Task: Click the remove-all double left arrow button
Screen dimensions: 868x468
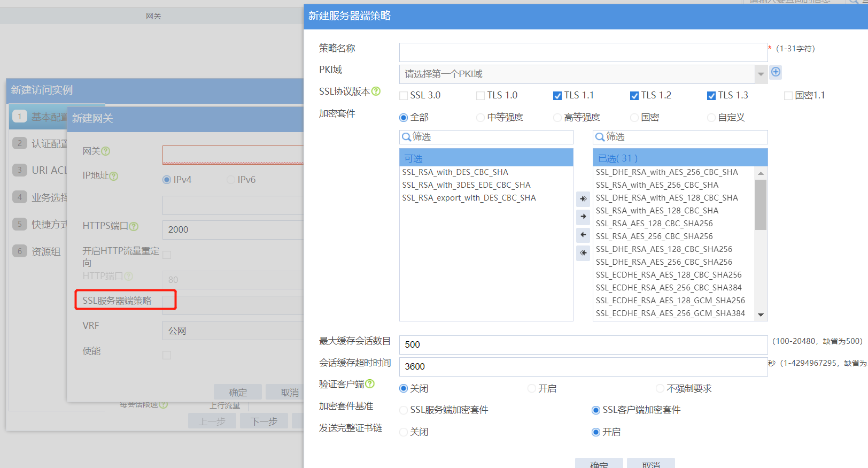Action: (x=583, y=252)
